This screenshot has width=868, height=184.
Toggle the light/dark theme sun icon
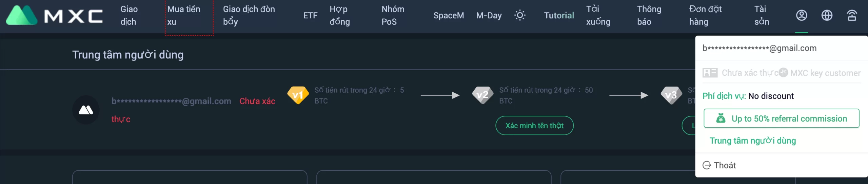tap(519, 15)
